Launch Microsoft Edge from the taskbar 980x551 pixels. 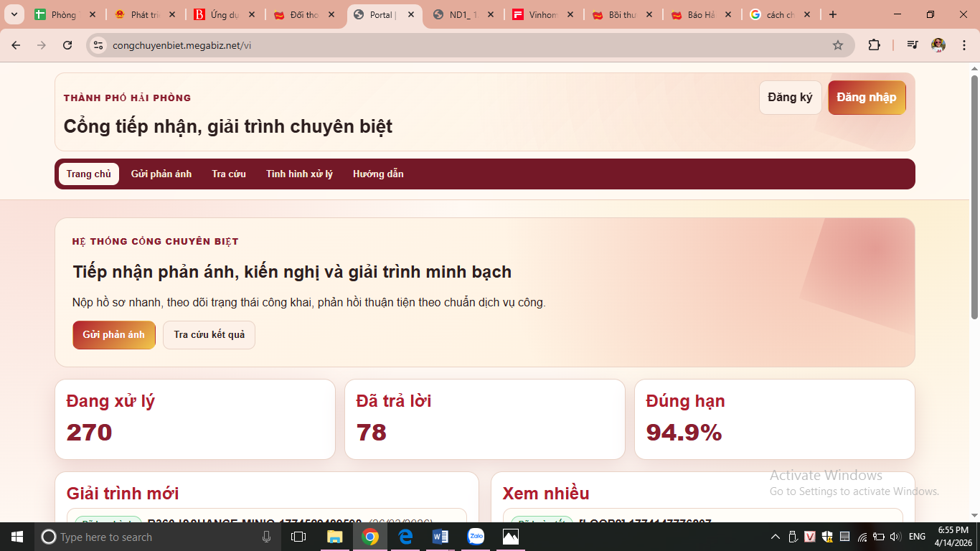405,537
